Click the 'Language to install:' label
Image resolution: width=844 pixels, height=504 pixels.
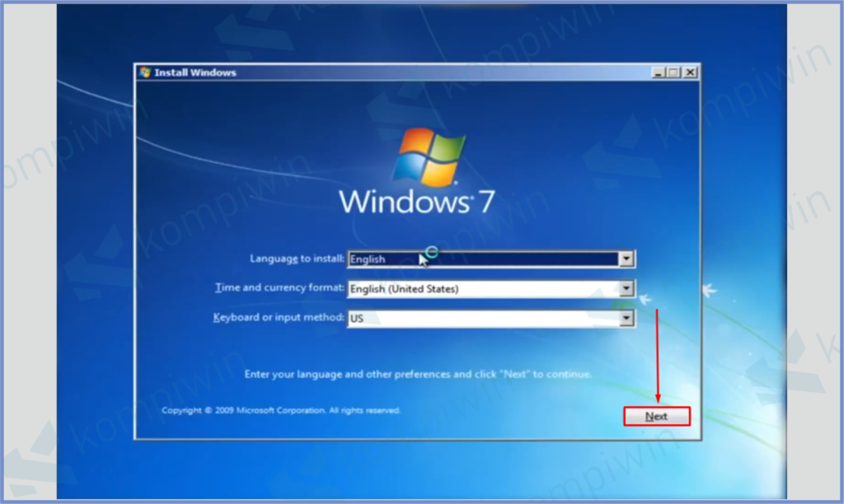tap(297, 259)
